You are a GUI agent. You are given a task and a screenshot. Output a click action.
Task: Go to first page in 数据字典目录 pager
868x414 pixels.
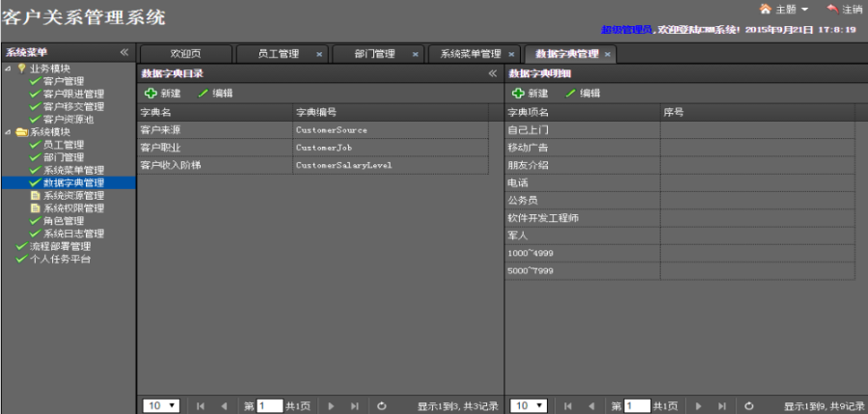(x=201, y=406)
